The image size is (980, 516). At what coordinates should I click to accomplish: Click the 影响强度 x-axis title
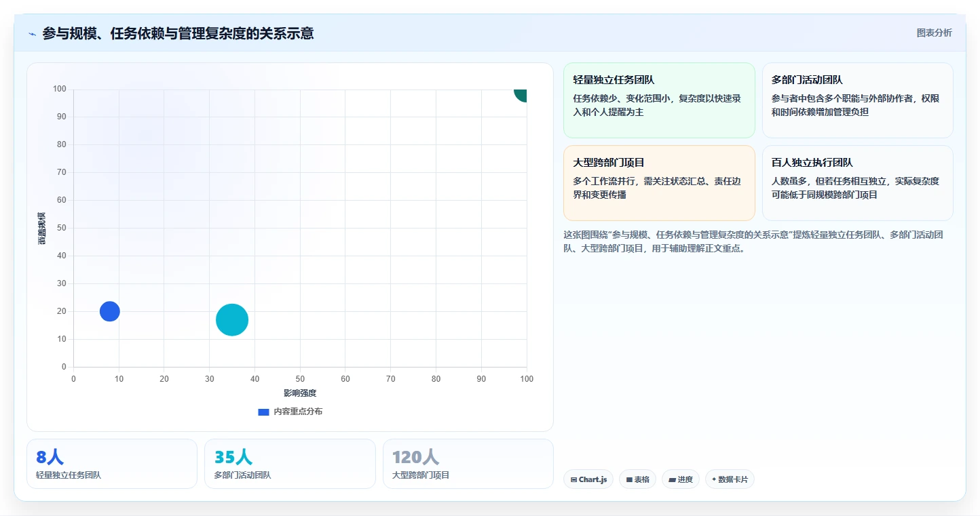point(300,393)
